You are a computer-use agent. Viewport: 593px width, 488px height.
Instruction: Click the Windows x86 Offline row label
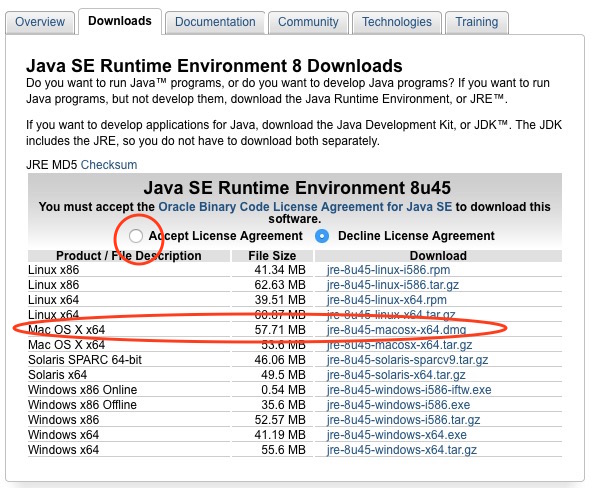point(82,405)
